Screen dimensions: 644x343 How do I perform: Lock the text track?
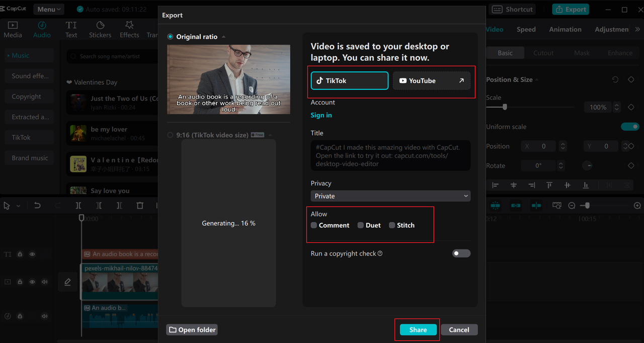pyautogui.click(x=20, y=254)
